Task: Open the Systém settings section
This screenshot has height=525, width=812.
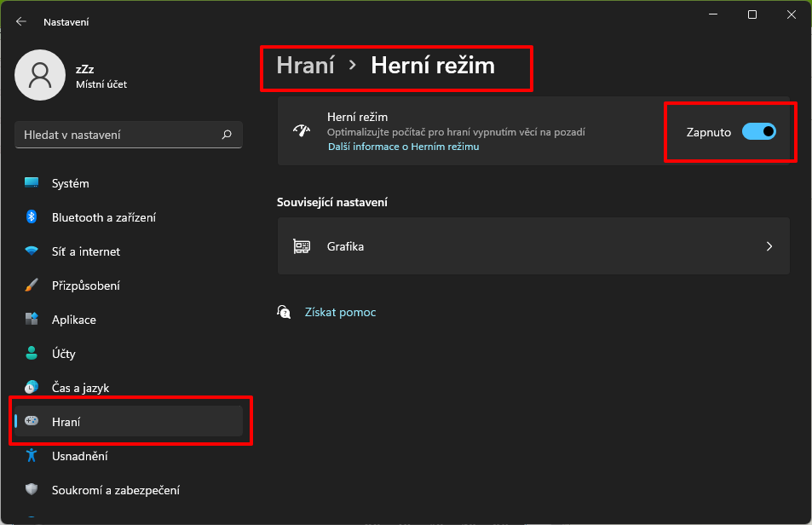Action: point(70,183)
